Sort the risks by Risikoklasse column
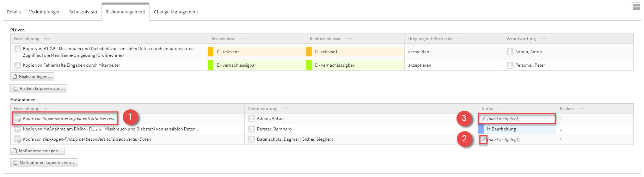This screenshot has height=177, width=644. (x=243, y=39)
